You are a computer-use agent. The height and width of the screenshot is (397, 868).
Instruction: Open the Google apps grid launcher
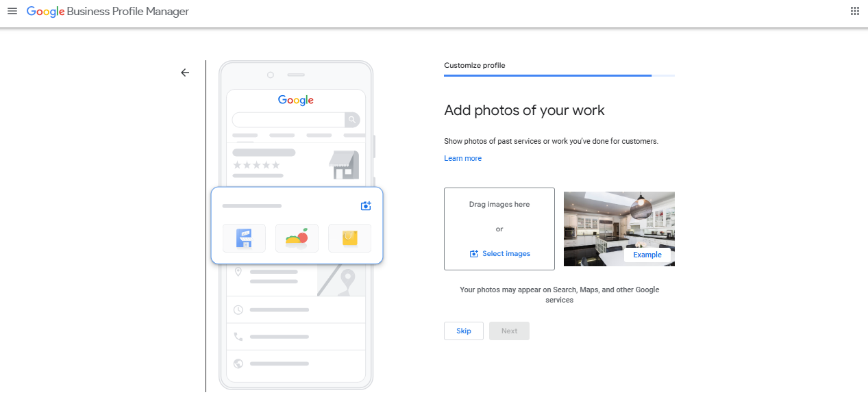point(854,11)
